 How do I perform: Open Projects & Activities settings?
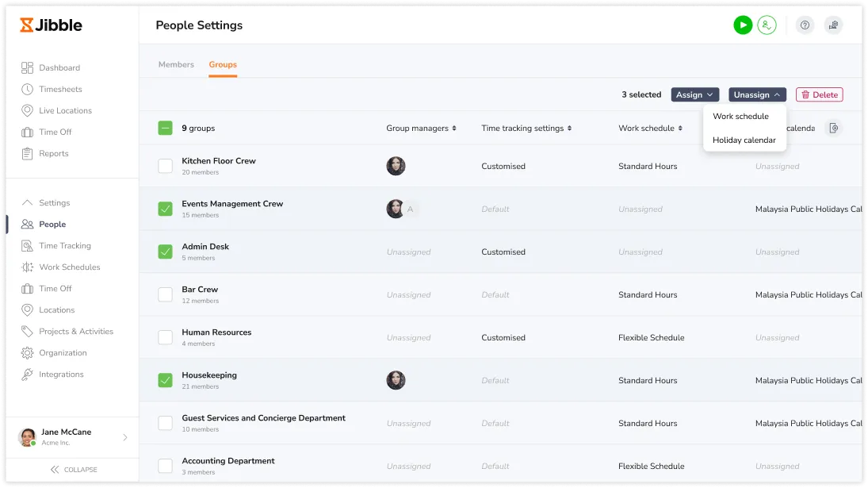(x=76, y=332)
